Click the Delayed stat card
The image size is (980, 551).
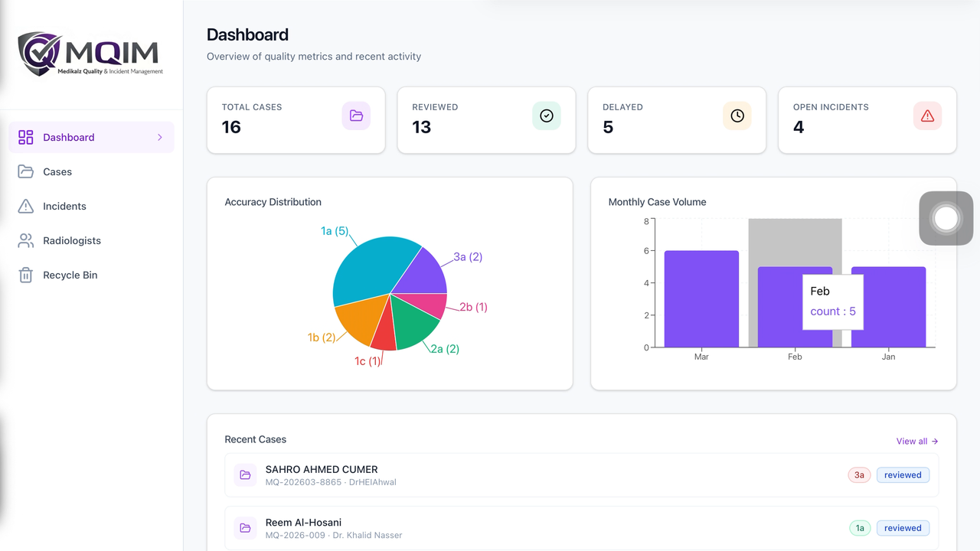(677, 120)
